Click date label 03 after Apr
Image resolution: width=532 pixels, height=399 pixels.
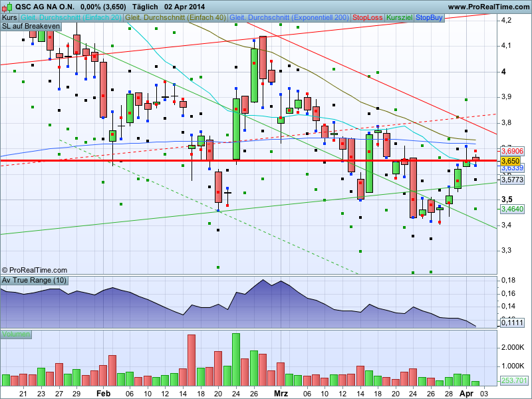click(x=484, y=394)
